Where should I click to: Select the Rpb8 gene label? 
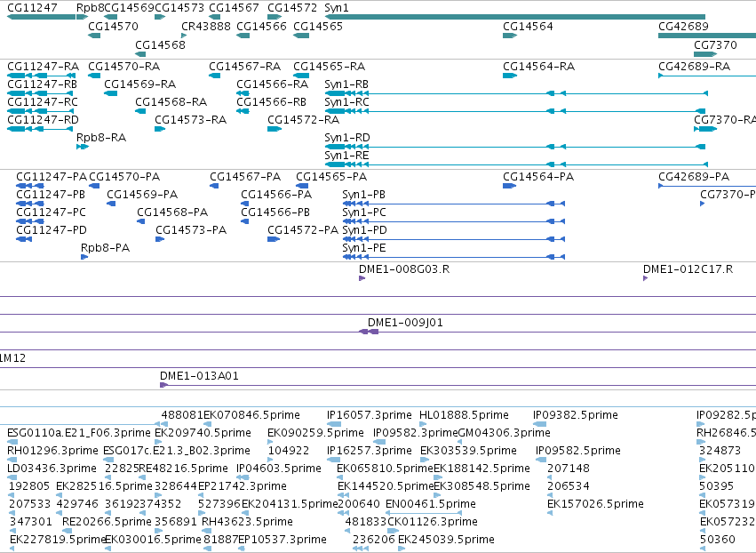[x=90, y=8]
